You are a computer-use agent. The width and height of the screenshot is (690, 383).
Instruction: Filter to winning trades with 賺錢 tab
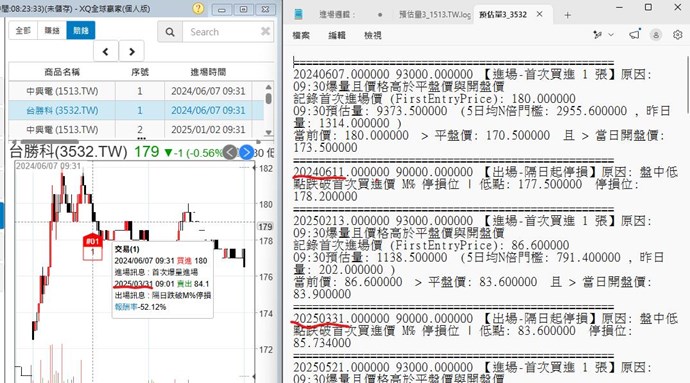pyautogui.click(x=52, y=30)
